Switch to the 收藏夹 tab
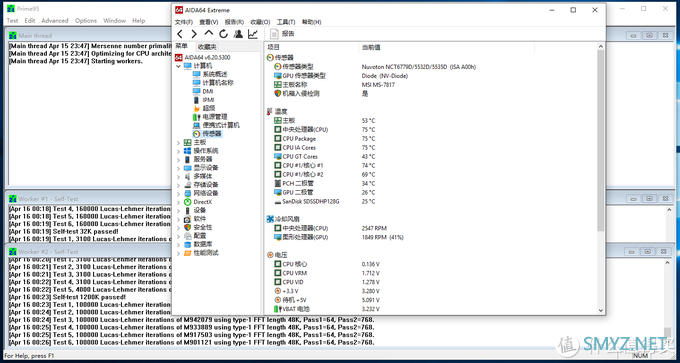 point(207,47)
